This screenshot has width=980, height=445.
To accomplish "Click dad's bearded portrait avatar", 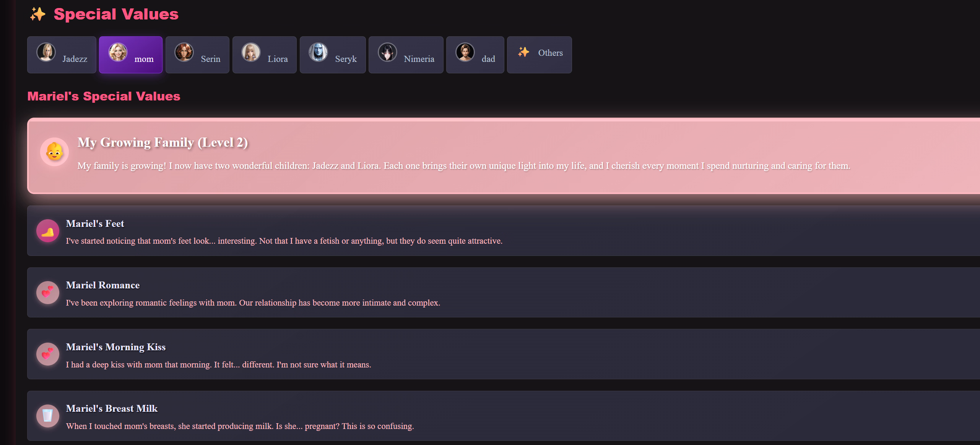I will [x=465, y=52].
